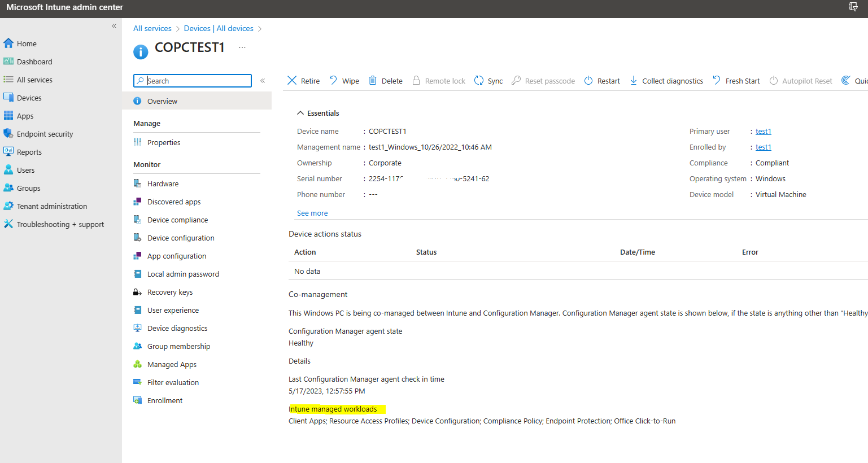
Task: Open Troubleshooting + support
Action: [60, 224]
